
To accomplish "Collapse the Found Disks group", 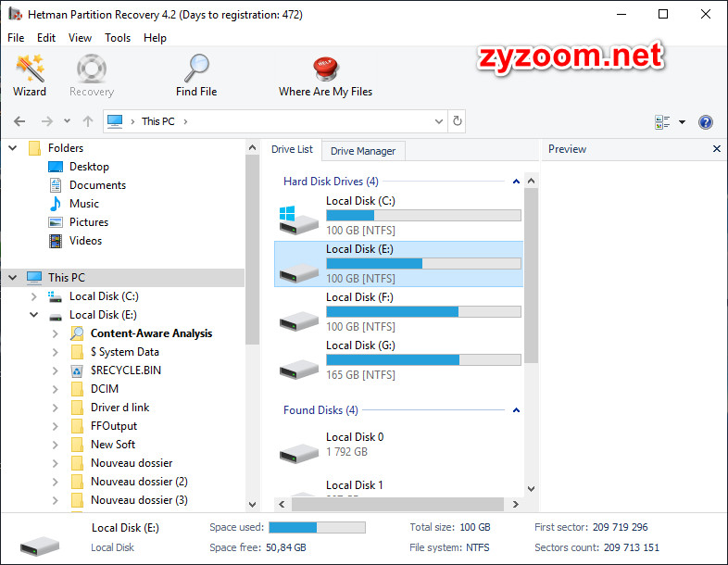I will point(516,410).
